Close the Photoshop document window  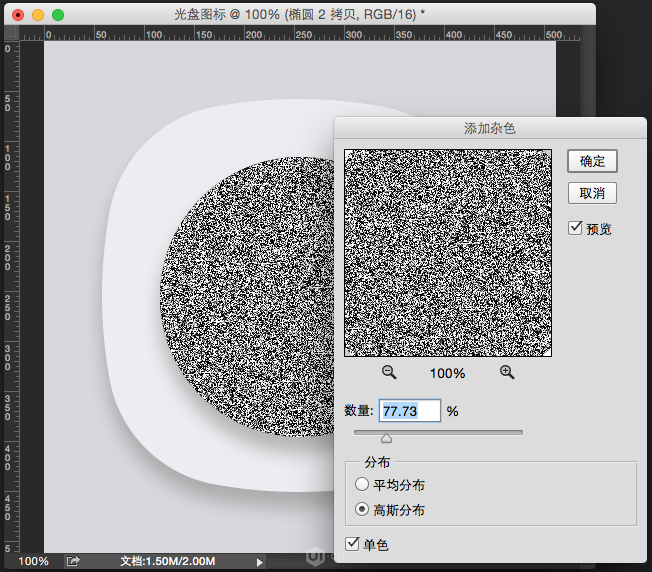tap(18, 15)
